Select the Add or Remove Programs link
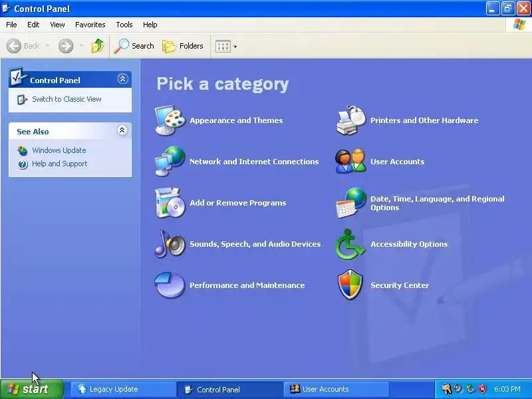This screenshot has height=399, width=532. pyautogui.click(x=238, y=203)
